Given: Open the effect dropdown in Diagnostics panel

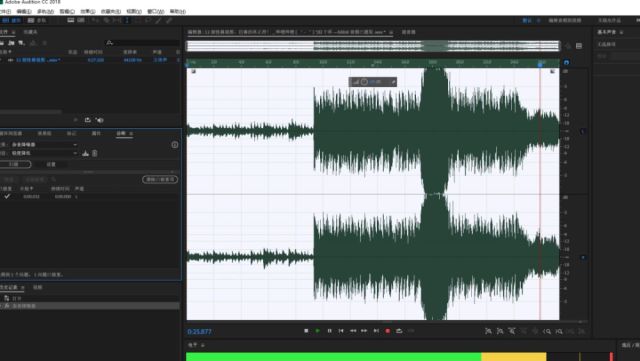Looking at the screenshot, I should click(43, 145).
